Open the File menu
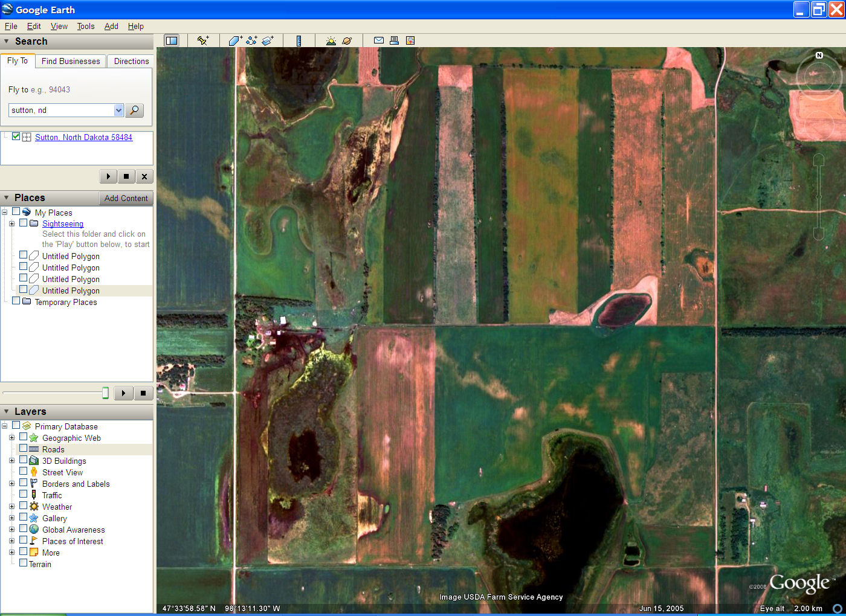 (11, 26)
